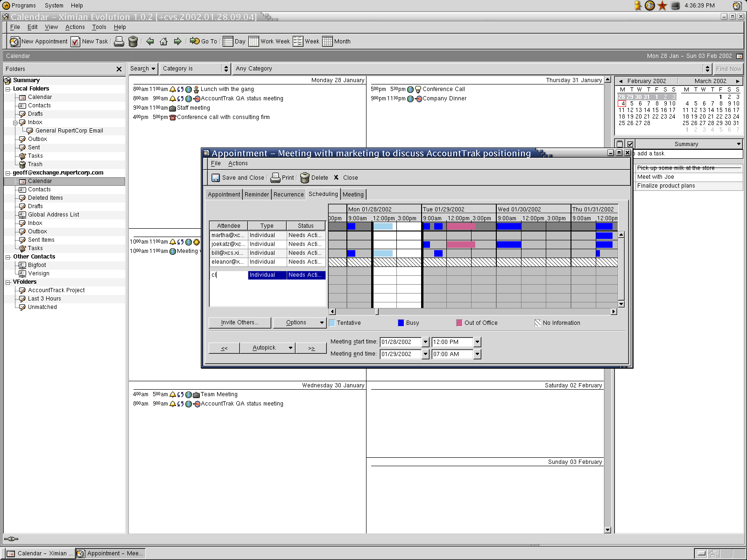Click the task checkmark column header icon

click(630, 144)
